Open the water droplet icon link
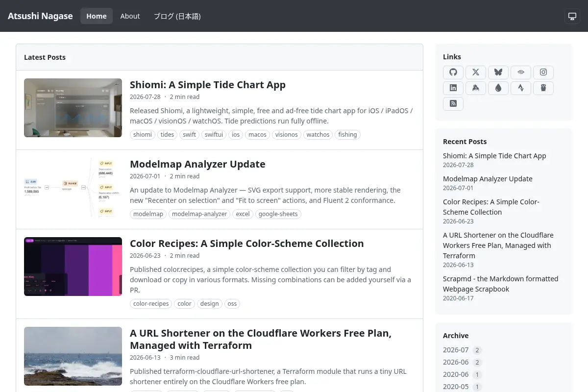 coord(498,88)
